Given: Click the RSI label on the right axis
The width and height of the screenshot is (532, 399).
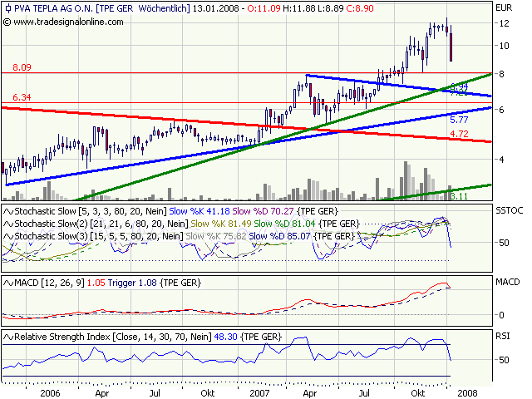Looking at the screenshot, I should tap(502, 338).
